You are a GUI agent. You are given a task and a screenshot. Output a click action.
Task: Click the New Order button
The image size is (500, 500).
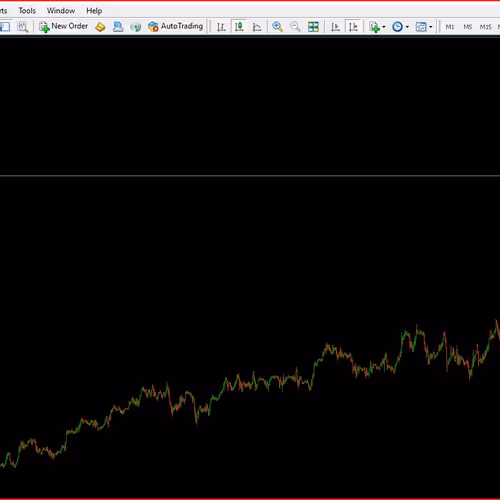coord(63,26)
